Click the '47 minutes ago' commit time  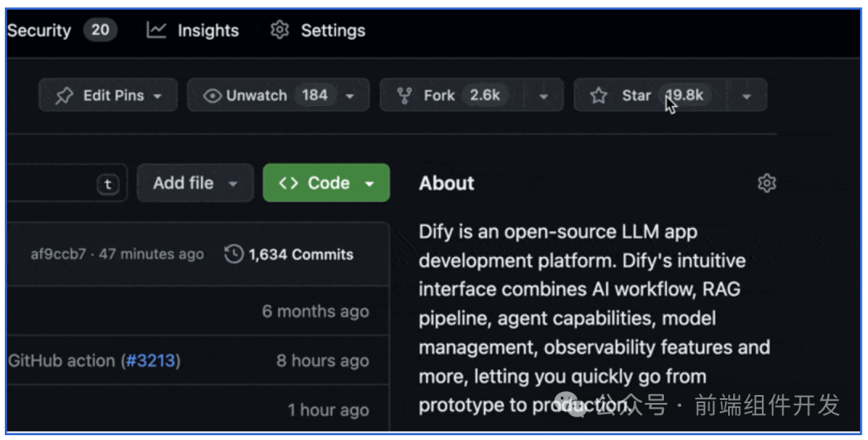click(151, 255)
